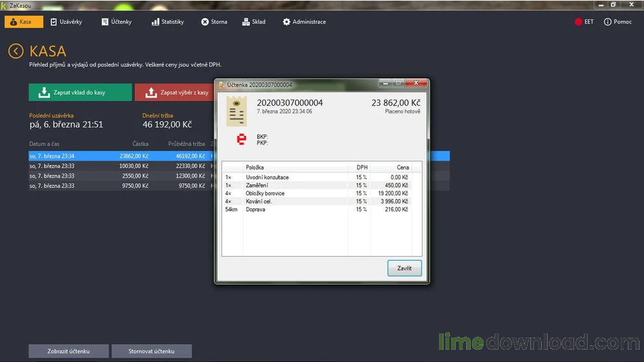Select the Zaměření item row
Image resolution: width=644 pixels, height=362 pixels.
(x=317, y=185)
